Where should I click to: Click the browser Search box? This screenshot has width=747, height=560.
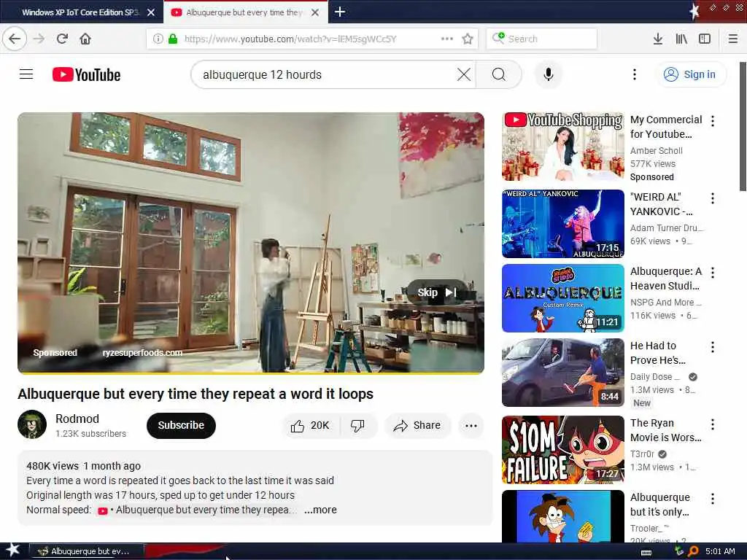[x=542, y=39]
